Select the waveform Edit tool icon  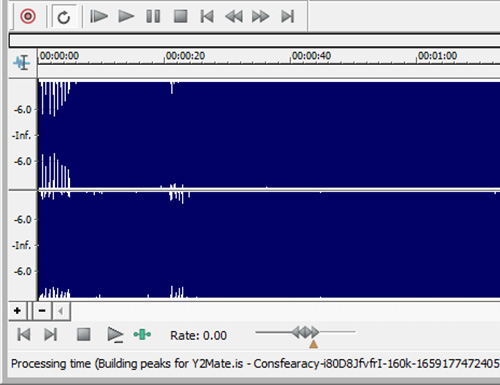coord(22,63)
